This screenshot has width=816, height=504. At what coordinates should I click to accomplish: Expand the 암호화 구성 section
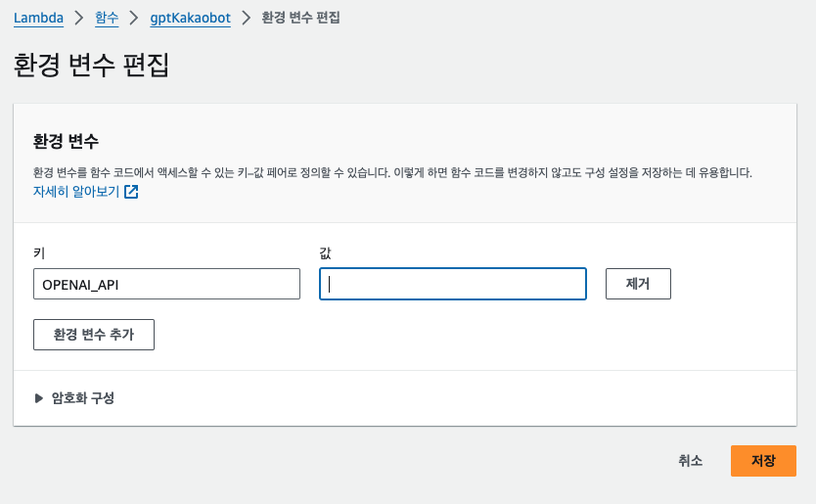coord(74,398)
